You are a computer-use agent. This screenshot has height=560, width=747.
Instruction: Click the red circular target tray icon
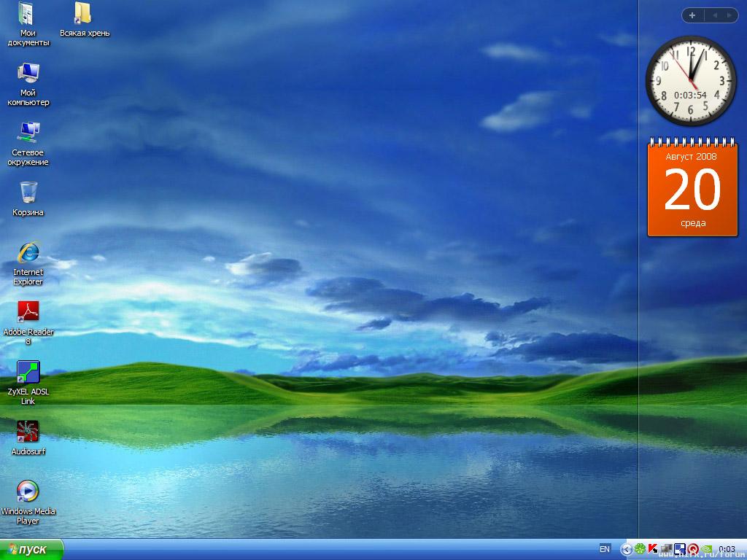coord(693,549)
